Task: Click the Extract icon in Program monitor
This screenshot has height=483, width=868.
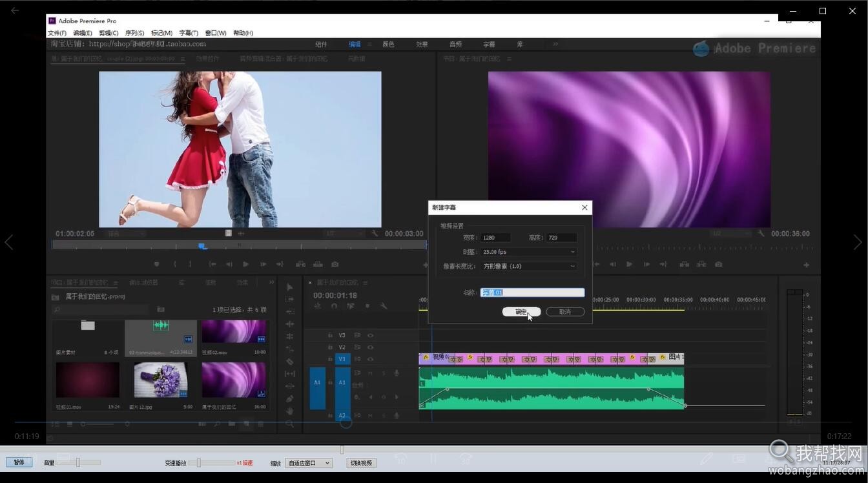Action: coord(701,264)
